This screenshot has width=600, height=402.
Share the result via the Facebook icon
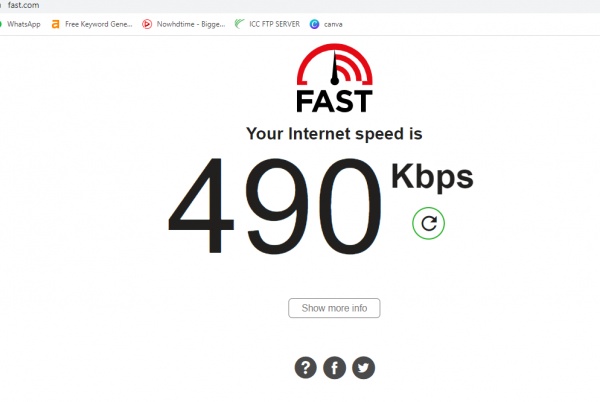point(334,368)
